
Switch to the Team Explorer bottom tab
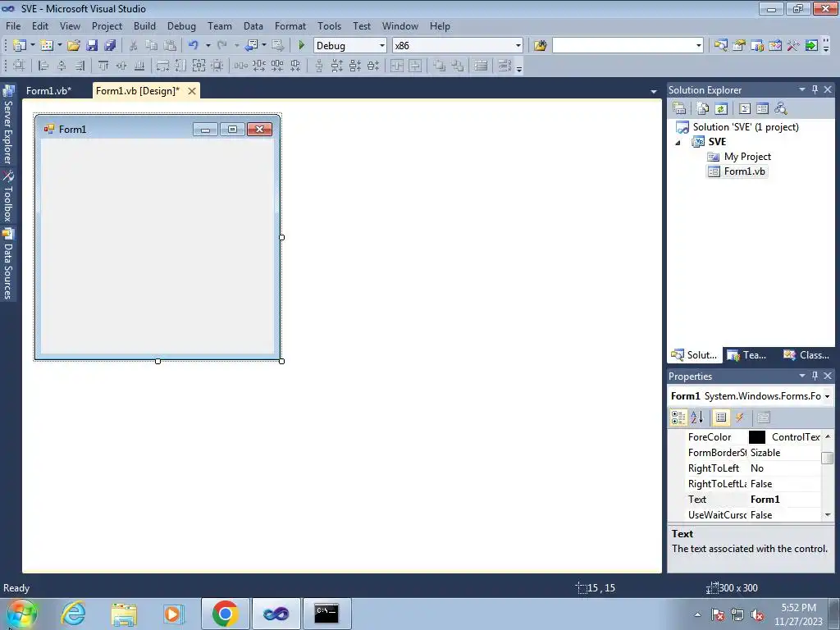tap(747, 354)
